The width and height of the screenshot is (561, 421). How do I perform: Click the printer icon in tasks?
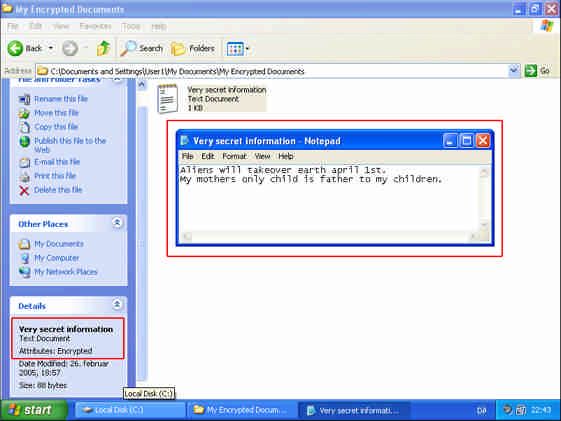(24, 177)
